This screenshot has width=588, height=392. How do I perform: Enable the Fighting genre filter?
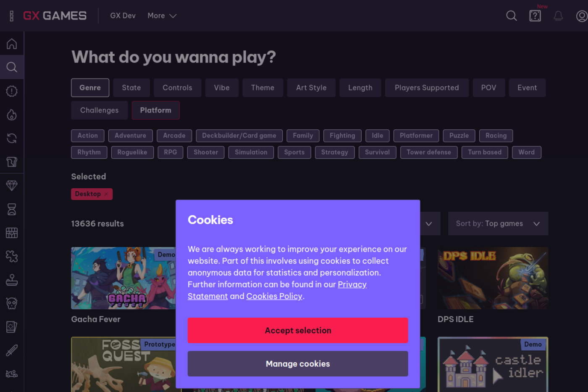pos(343,136)
